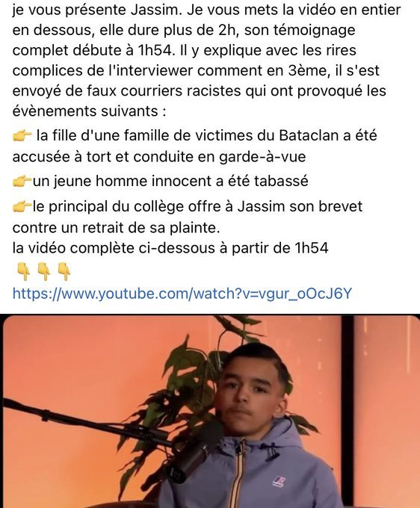Click the middle downward pointing hand emoji
Screen dimensions: 420x508
(x=44, y=271)
